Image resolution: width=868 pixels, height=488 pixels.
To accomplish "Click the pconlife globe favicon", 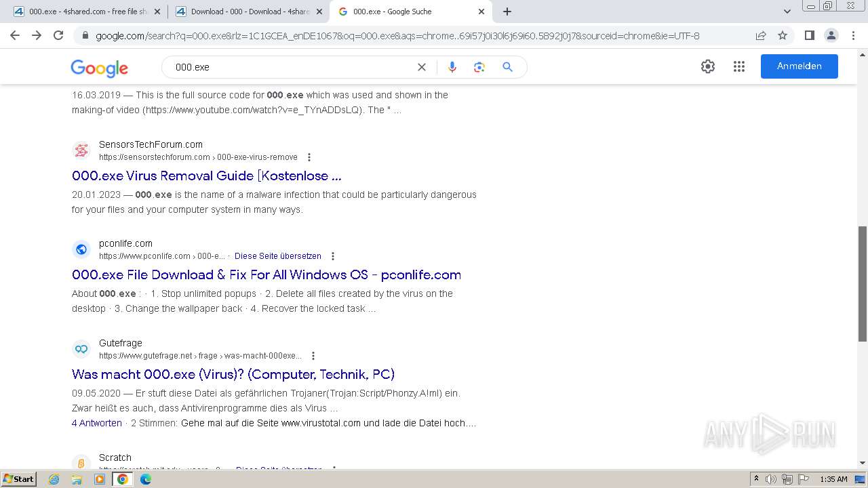I will click(x=81, y=249).
